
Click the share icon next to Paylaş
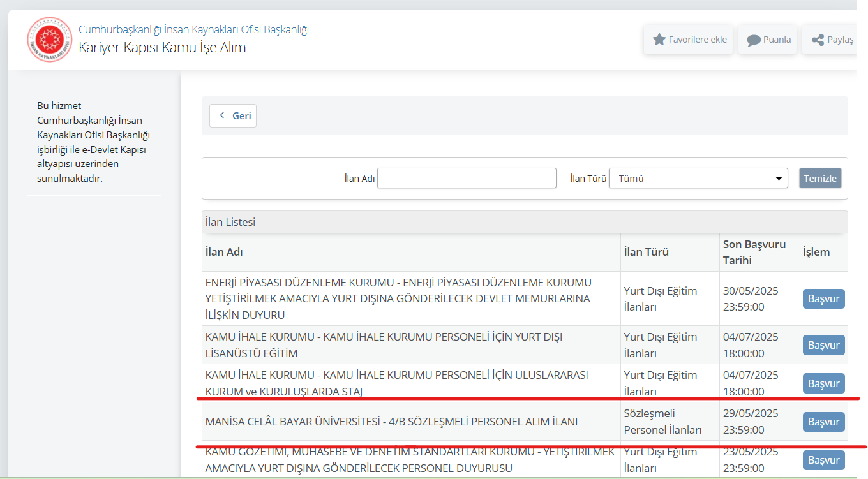[x=818, y=40]
